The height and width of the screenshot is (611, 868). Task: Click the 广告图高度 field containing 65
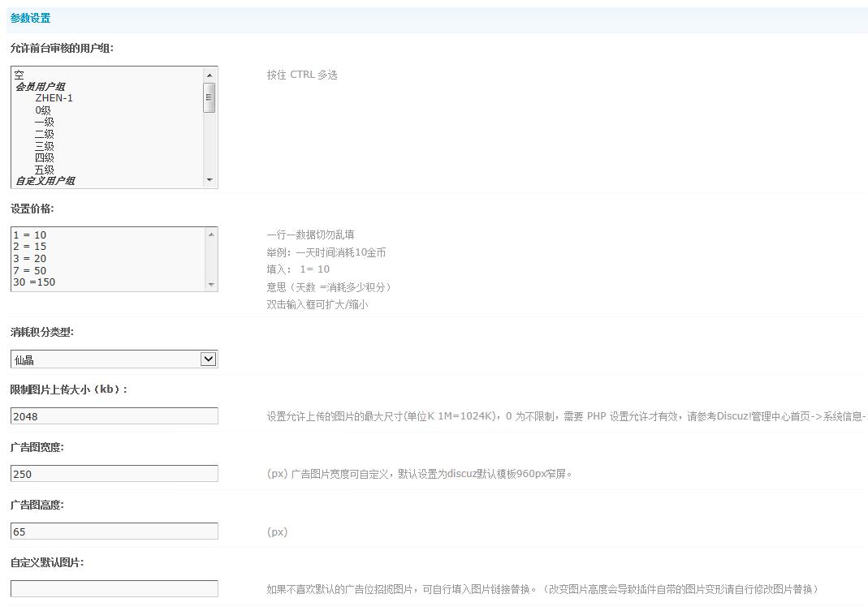pyautogui.click(x=114, y=531)
